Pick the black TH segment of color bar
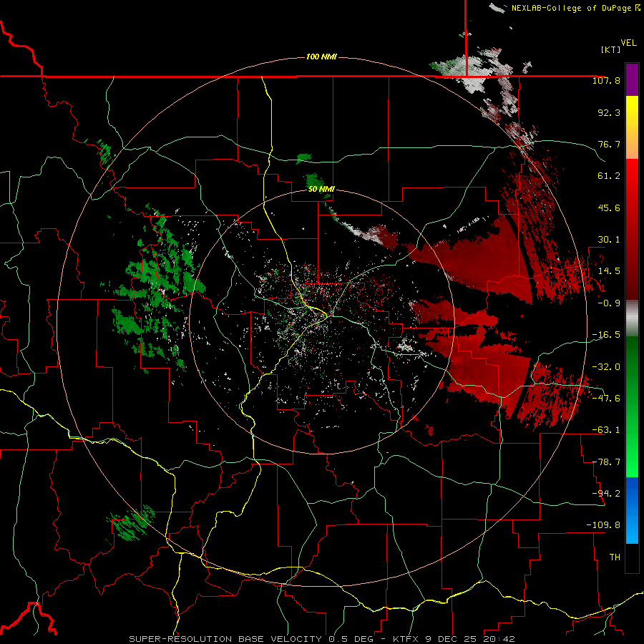 [x=632, y=558]
